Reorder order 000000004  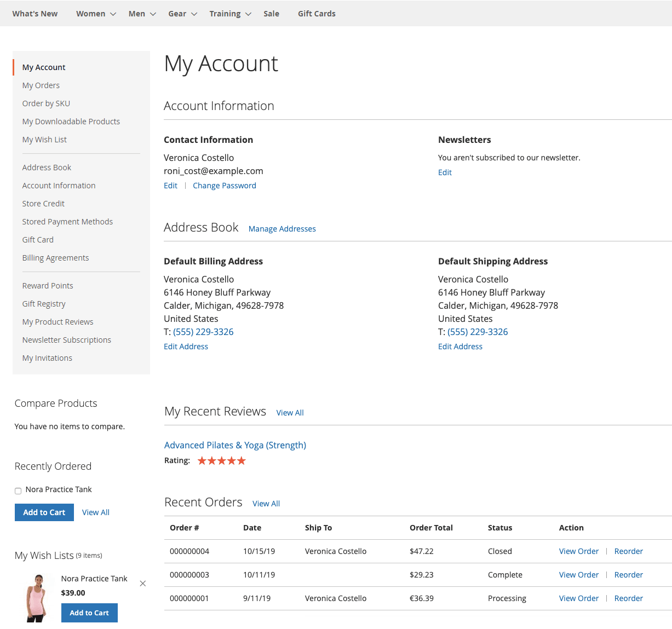pyautogui.click(x=629, y=551)
